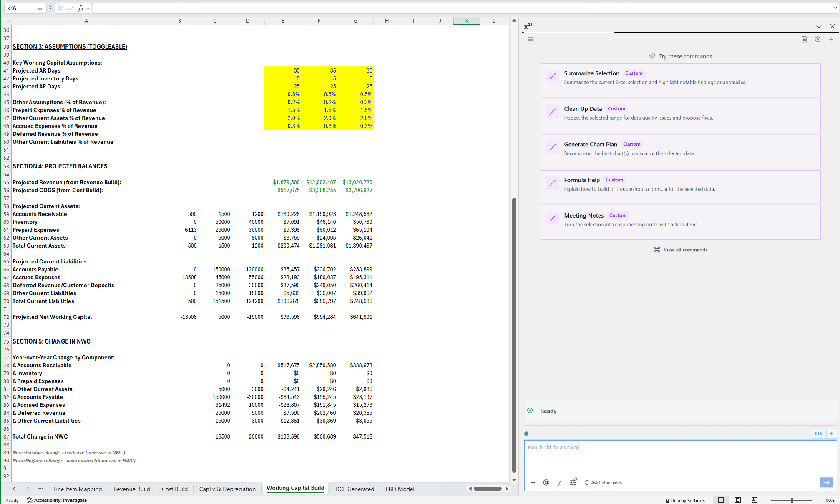
Task: Click the chat history clock icon
Action: (817, 39)
